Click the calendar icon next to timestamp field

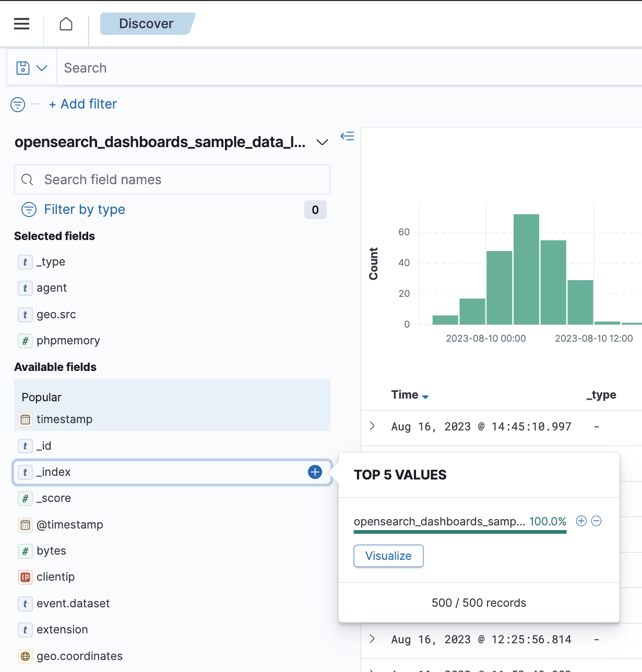(x=25, y=419)
